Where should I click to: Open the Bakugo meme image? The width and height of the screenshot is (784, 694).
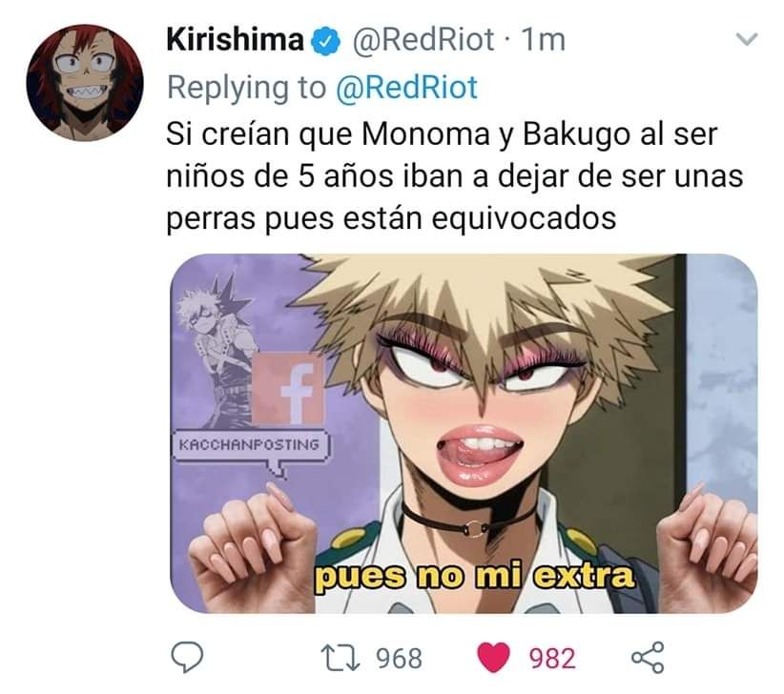(464, 433)
